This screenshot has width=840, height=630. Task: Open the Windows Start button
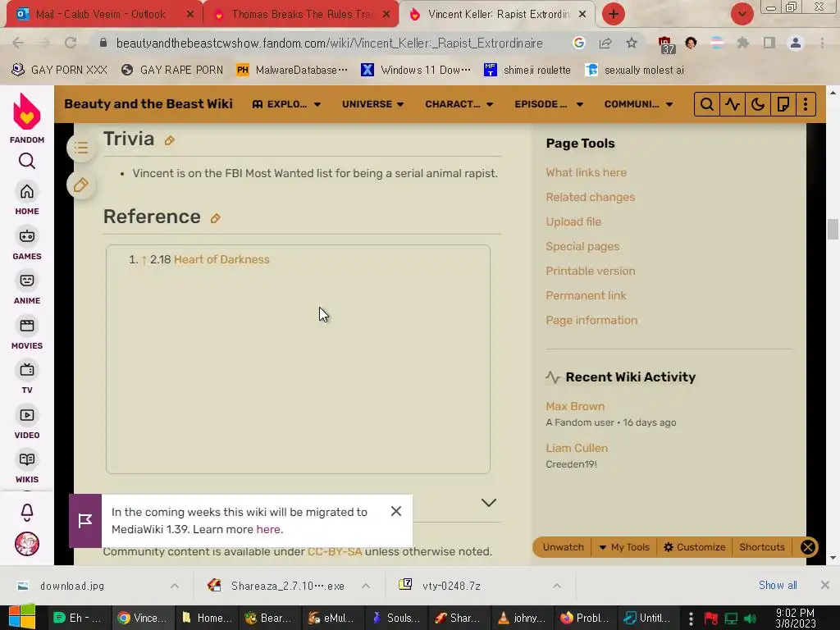click(21, 617)
